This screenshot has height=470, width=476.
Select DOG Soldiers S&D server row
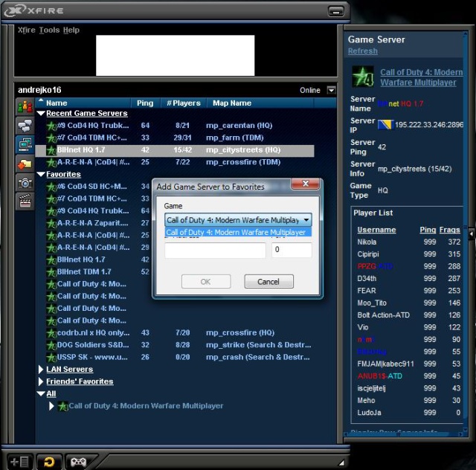coord(175,345)
